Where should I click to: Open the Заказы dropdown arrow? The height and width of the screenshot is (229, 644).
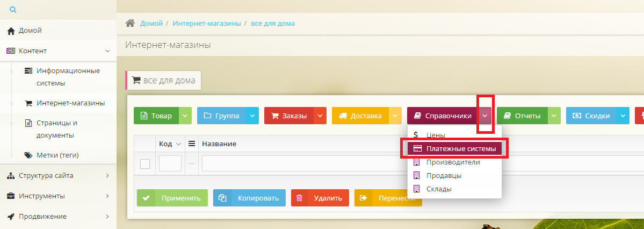click(x=320, y=116)
